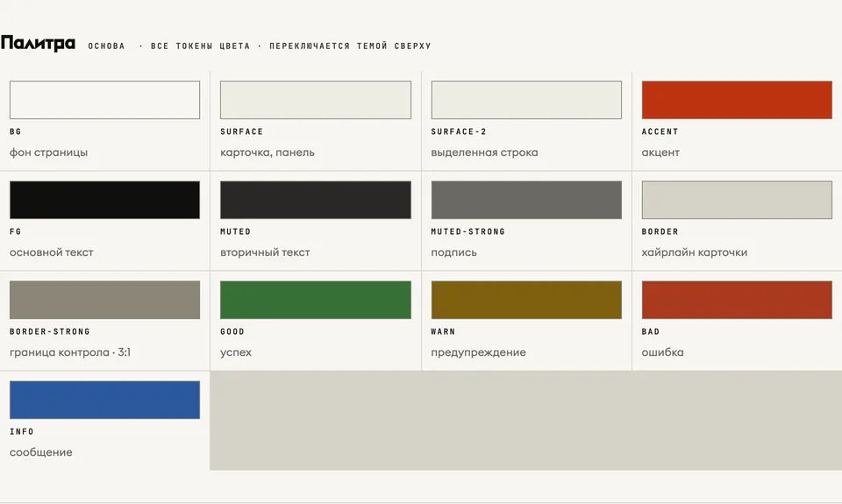The width and height of the screenshot is (842, 504).
Task: Click 'вторичный текст' description
Action: [x=265, y=252]
